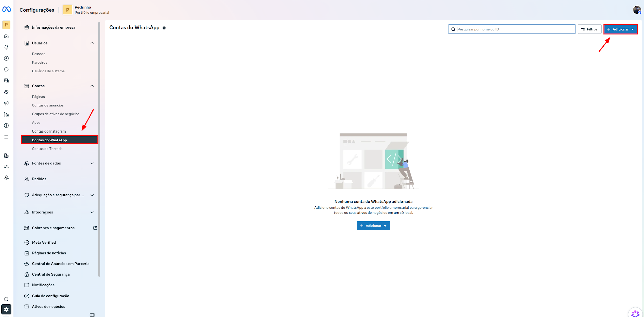Open Meta Verified page
Viewport: 644px width, 317px height.
44,242
